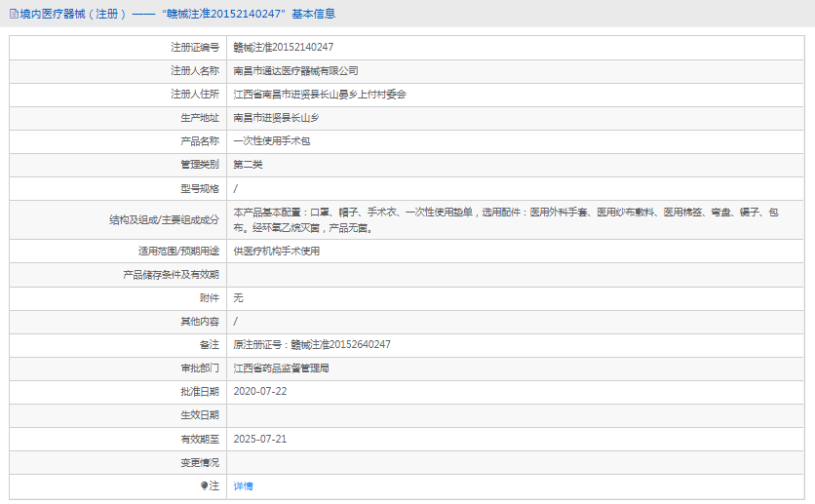This screenshot has width=815, height=504.
Task: Click the 适用范围/预期用途 label
Action: (178, 252)
